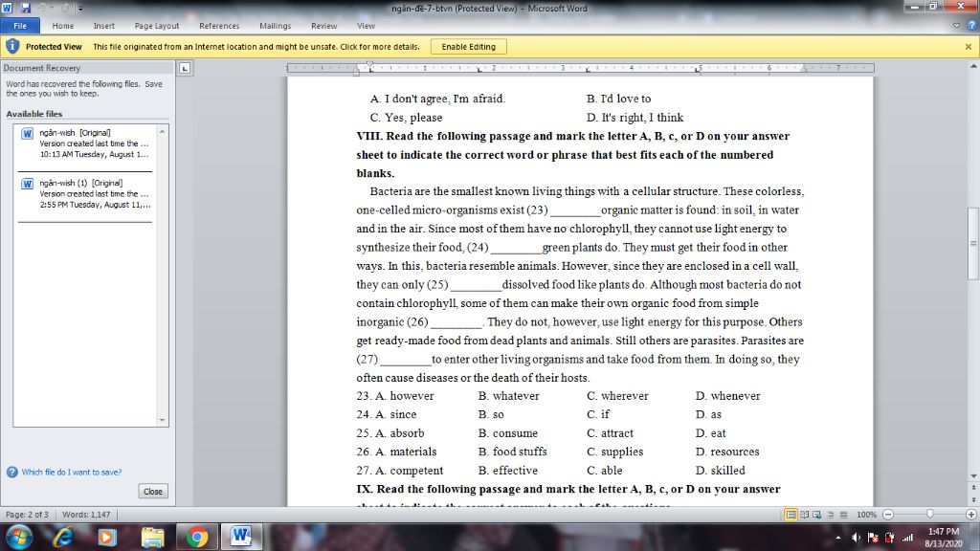Click the Words: 1,147 status bar count

[x=86, y=515]
